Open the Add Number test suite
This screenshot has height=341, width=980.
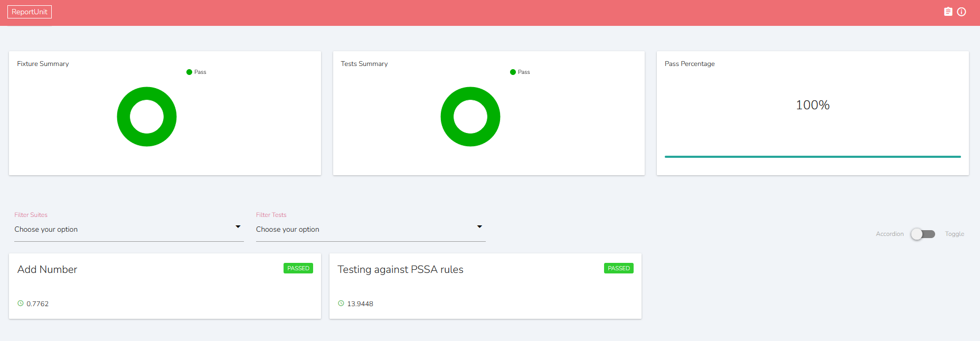pyautogui.click(x=48, y=270)
